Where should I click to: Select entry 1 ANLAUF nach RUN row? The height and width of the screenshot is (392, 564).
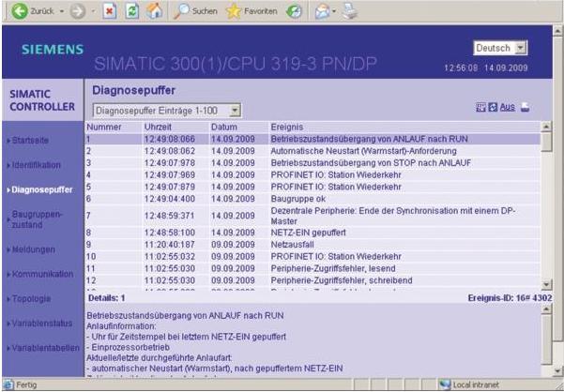pyautogui.click(x=312, y=139)
